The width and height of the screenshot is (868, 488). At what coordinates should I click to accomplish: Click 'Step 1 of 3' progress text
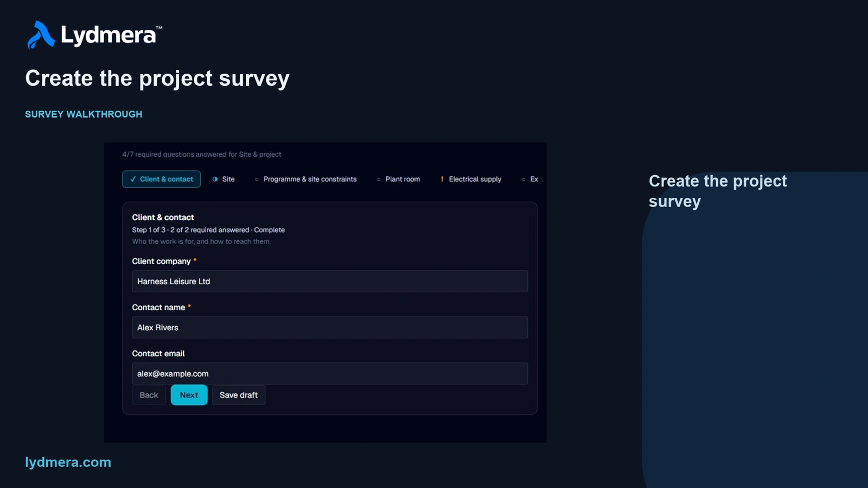click(x=149, y=230)
